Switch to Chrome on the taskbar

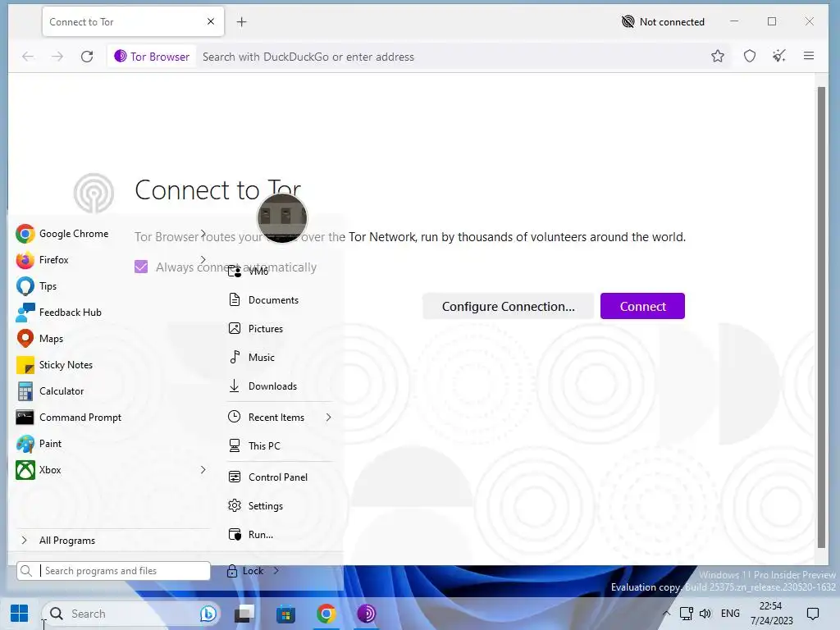click(326, 614)
